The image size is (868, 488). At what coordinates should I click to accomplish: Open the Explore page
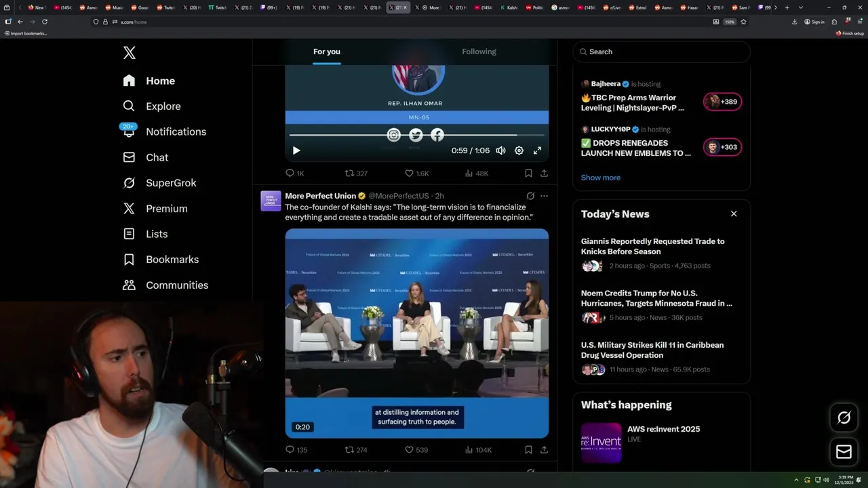tap(152, 106)
